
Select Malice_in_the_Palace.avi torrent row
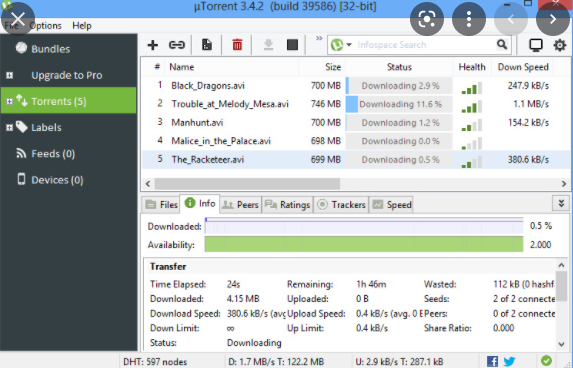(356, 141)
